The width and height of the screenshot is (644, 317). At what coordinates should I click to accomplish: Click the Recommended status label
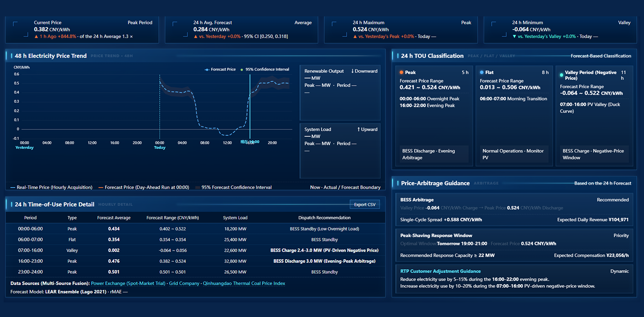[613, 199]
